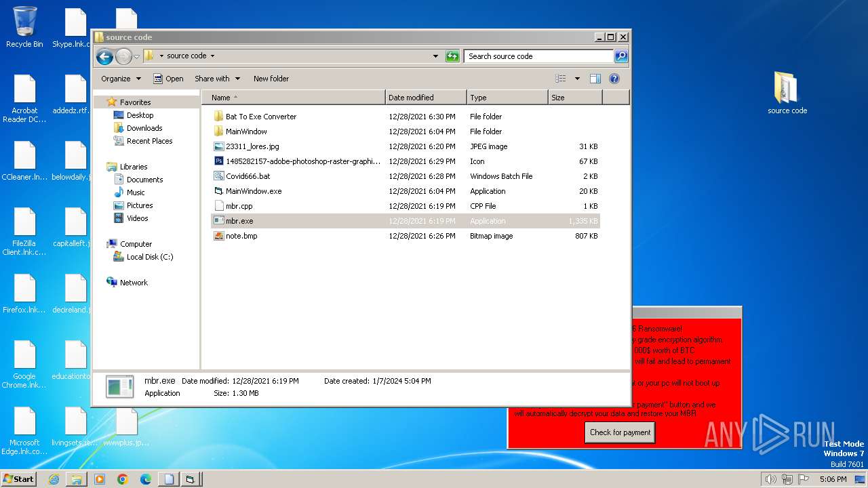Select Computer in navigation pane
Viewport: 868px width, 488px height.
coord(136,244)
